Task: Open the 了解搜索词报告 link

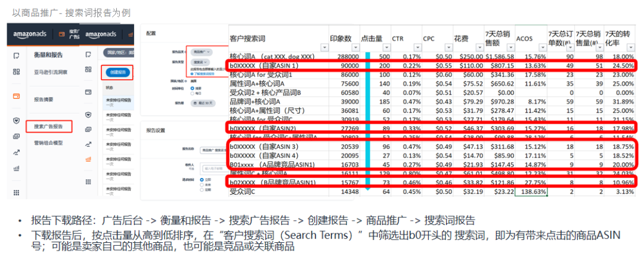Action: click(205, 74)
